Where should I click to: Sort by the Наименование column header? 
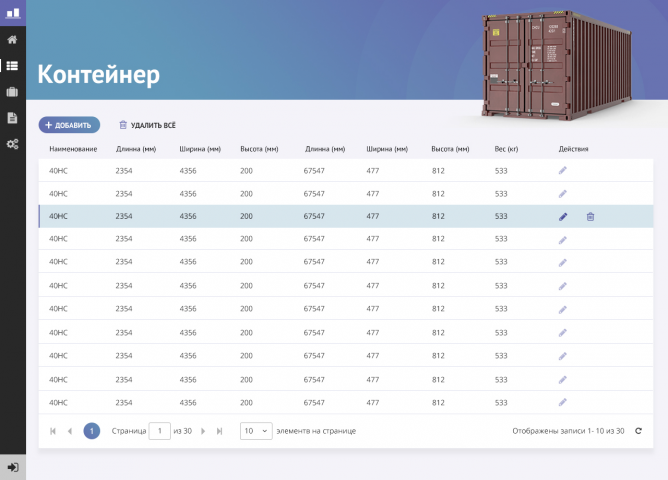tap(73, 149)
